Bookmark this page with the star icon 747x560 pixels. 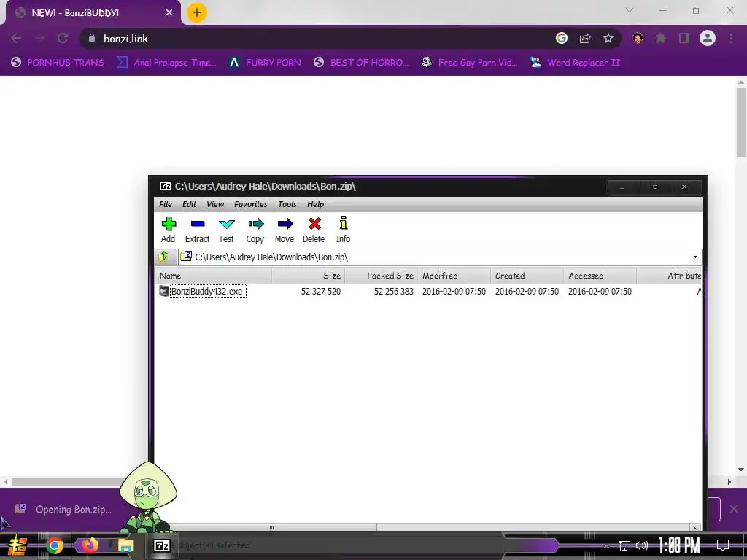pyautogui.click(x=608, y=39)
